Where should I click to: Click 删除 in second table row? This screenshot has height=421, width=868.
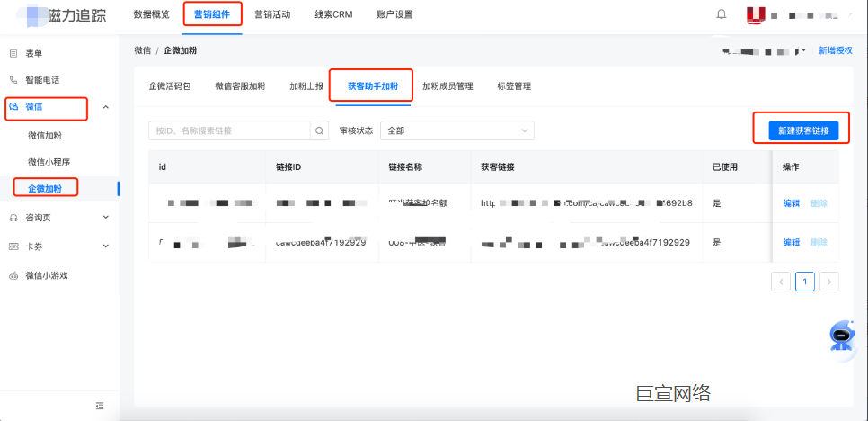[x=819, y=242]
